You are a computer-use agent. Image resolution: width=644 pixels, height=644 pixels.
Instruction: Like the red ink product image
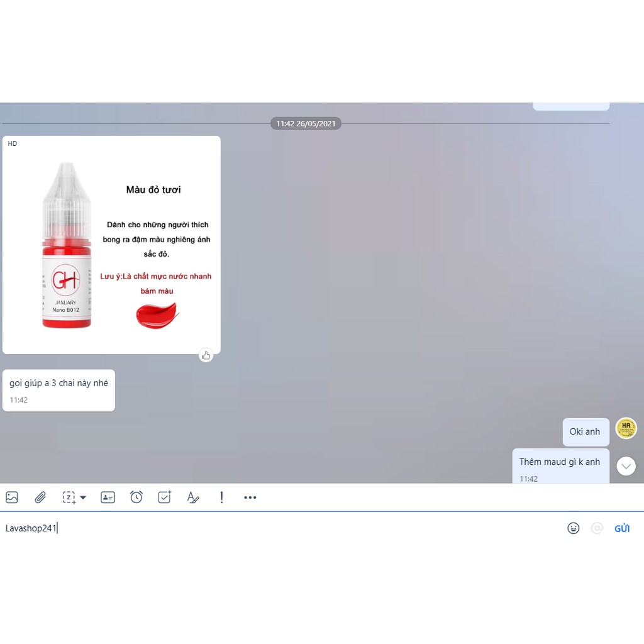(x=206, y=355)
